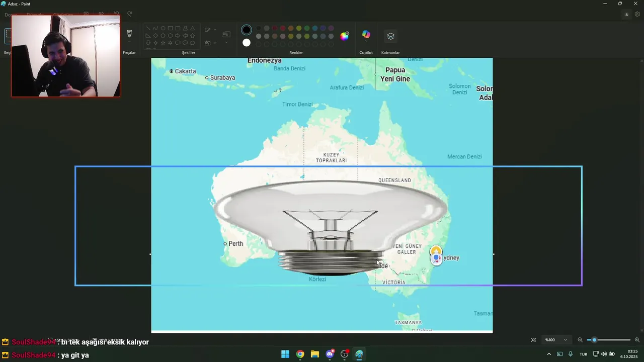Screen dimensions: 644x362
Task: Open the %100 zoom level dropdown
Action: coord(557,340)
